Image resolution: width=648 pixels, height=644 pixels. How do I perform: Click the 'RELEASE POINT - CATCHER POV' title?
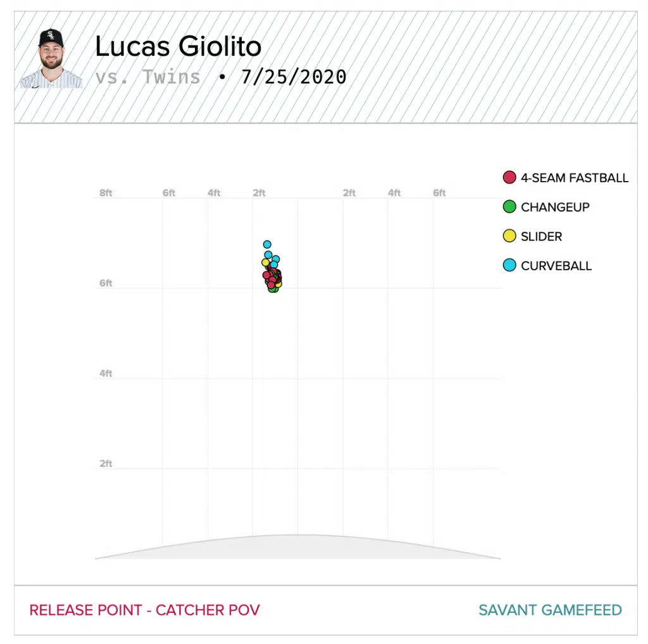(x=144, y=610)
